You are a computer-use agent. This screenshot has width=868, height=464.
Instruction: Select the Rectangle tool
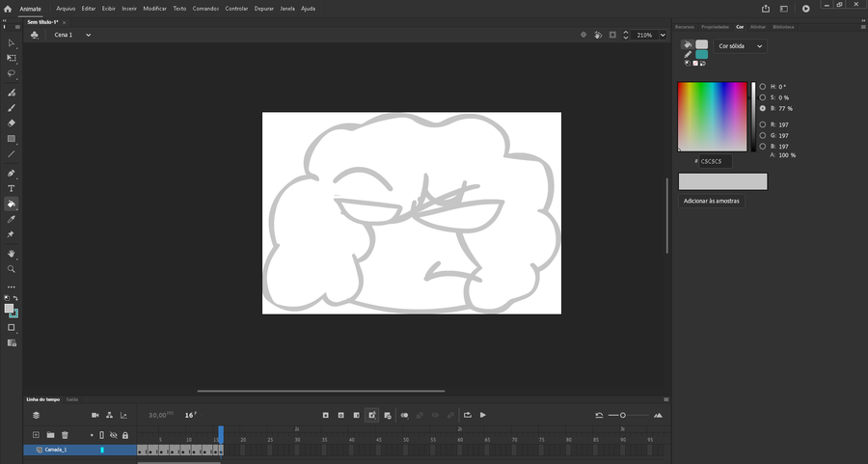tap(11, 139)
